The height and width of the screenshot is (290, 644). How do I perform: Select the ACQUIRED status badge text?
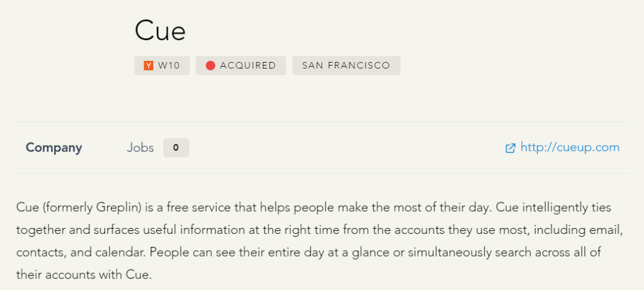(x=247, y=65)
